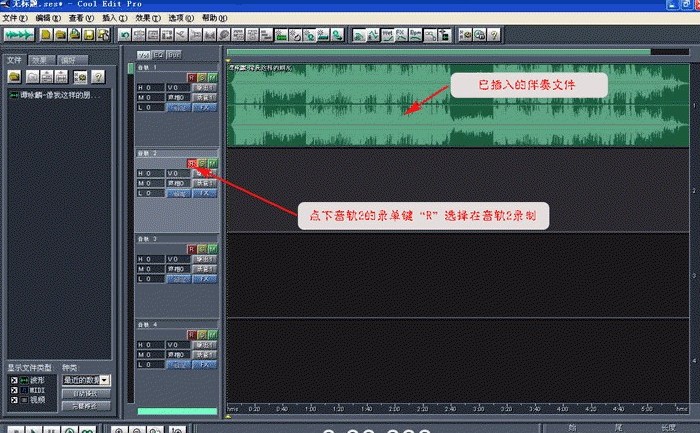Mute track 3 with its M button
The height and width of the screenshot is (433, 700).
pos(212,249)
